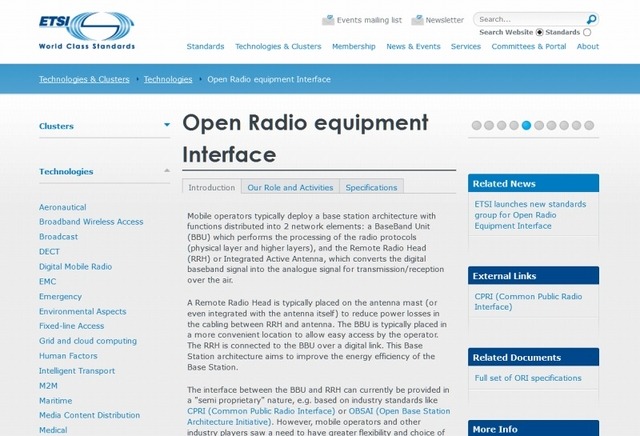Click the ETSI World Class Standards logo

(x=87, y=30)
